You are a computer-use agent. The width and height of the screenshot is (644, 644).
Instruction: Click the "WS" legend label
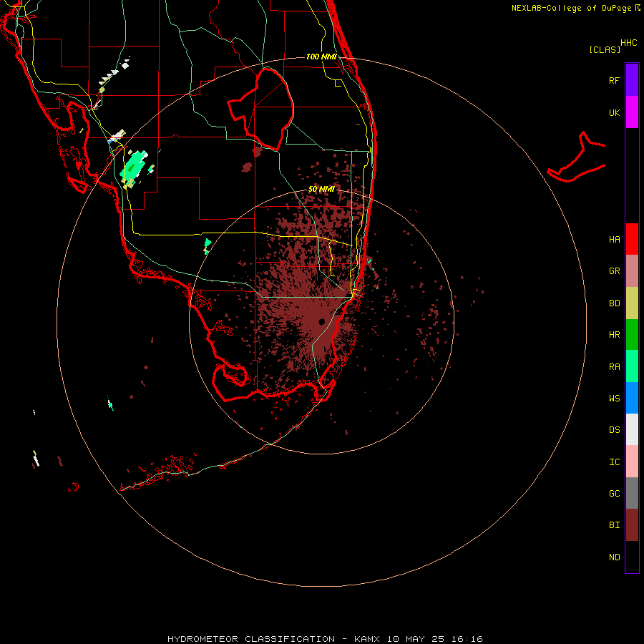614,398
